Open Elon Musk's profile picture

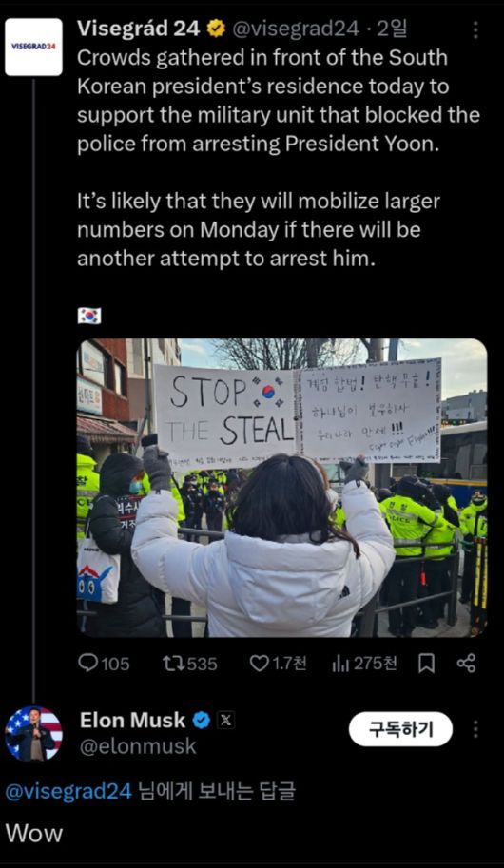click(x=34, y=734)
